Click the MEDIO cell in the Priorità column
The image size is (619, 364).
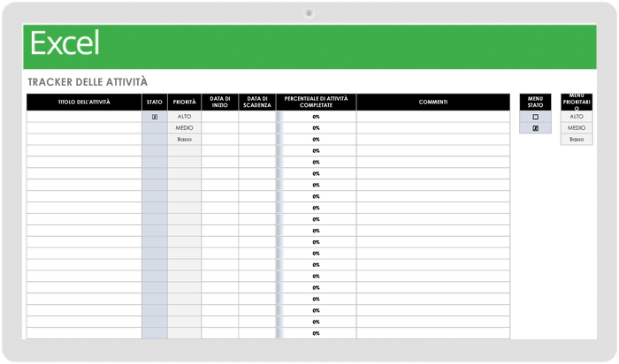click(184, 128)
